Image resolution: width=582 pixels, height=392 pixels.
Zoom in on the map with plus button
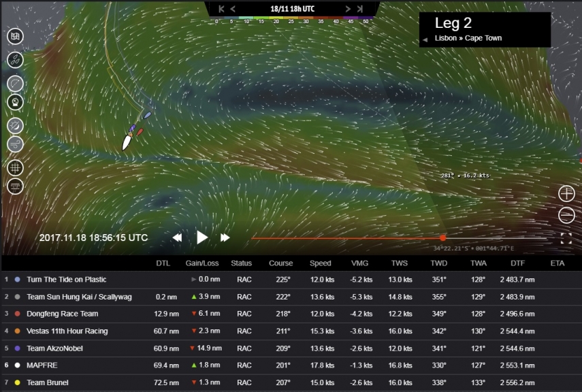point(566,193)
